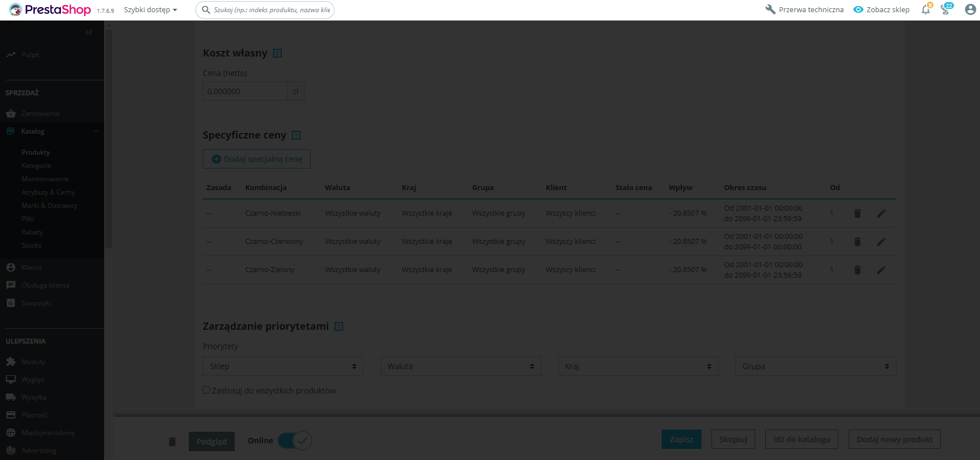
Task: Click the Podgląd button
Action: pos(212,442)
